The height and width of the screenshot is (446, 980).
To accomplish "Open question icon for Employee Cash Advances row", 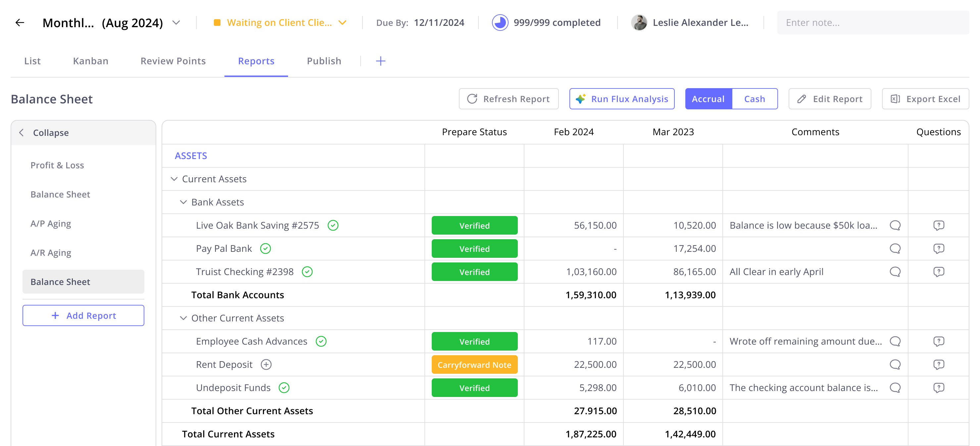I will pyautogui.click(x=939, y=341).
